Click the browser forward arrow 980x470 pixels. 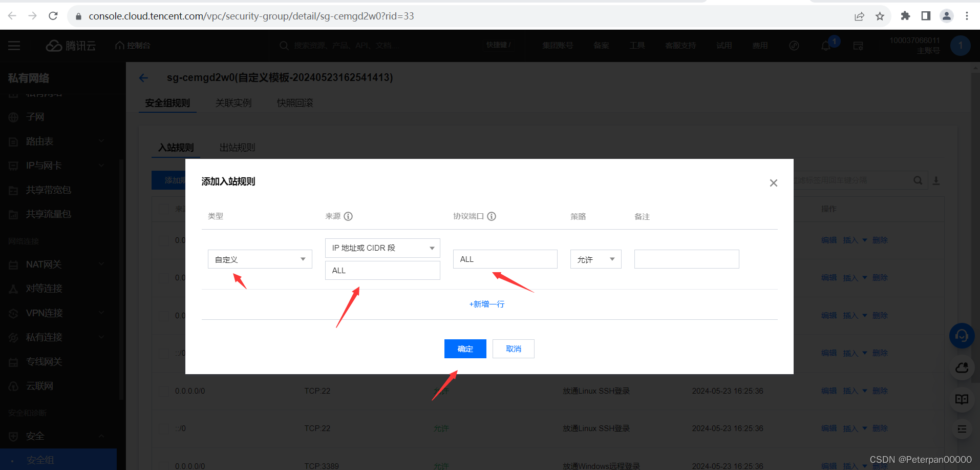tap(33, 16)
